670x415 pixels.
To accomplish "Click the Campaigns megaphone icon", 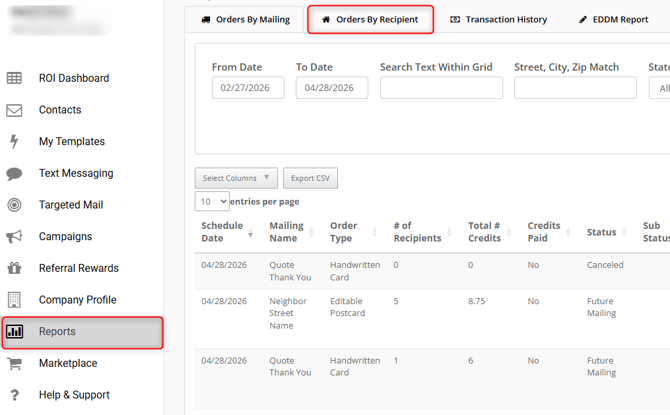I will (x=14, y=237).
